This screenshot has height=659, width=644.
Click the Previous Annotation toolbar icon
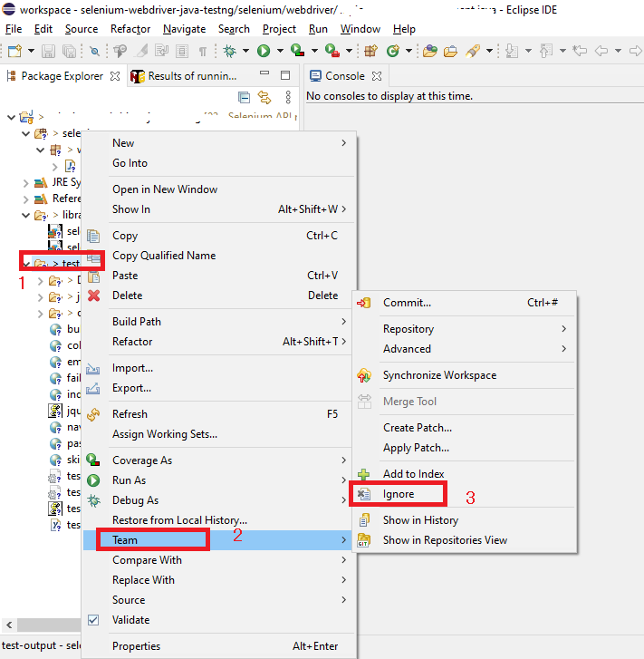click(545, 51)
